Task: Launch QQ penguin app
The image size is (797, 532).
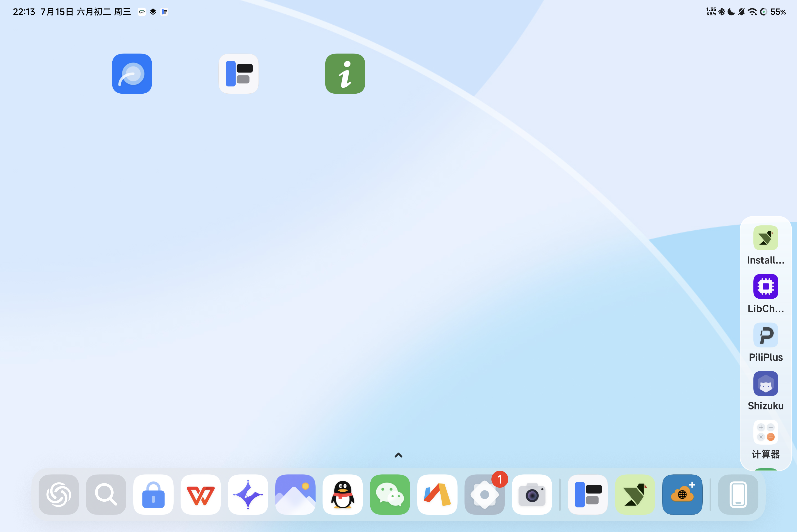Action: [343, 494]
